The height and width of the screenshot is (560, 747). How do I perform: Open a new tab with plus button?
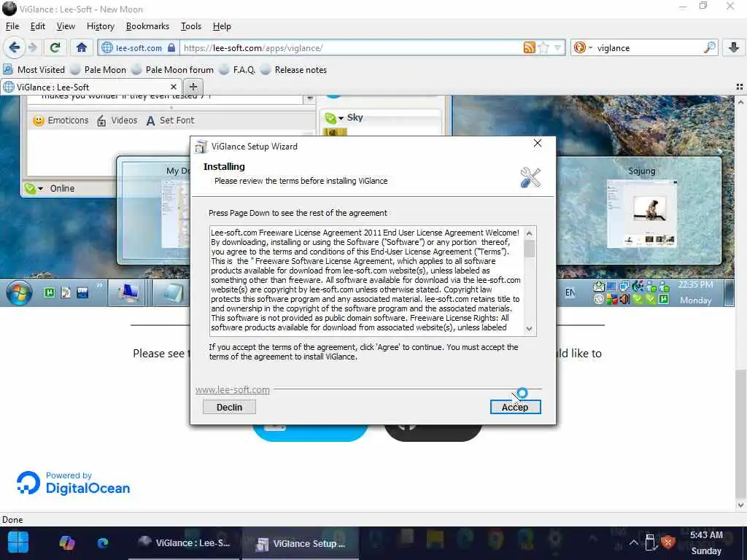coord(193,87)
